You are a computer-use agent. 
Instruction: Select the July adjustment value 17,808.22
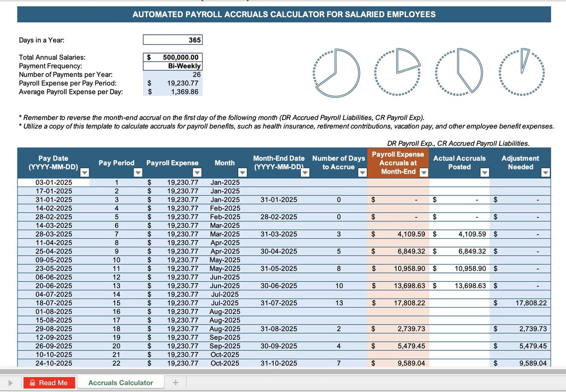click(x=520, y=303)
